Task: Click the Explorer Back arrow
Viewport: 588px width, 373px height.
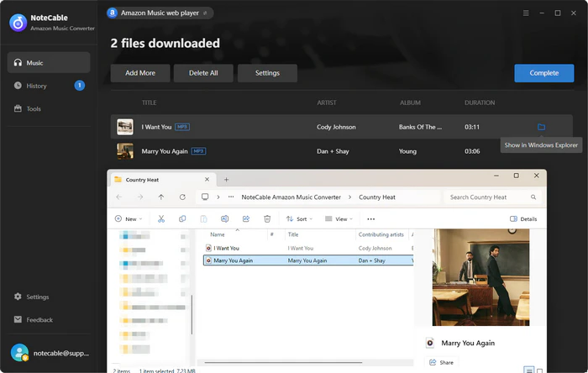Action: pyautogui.click(x=119, y=197)
